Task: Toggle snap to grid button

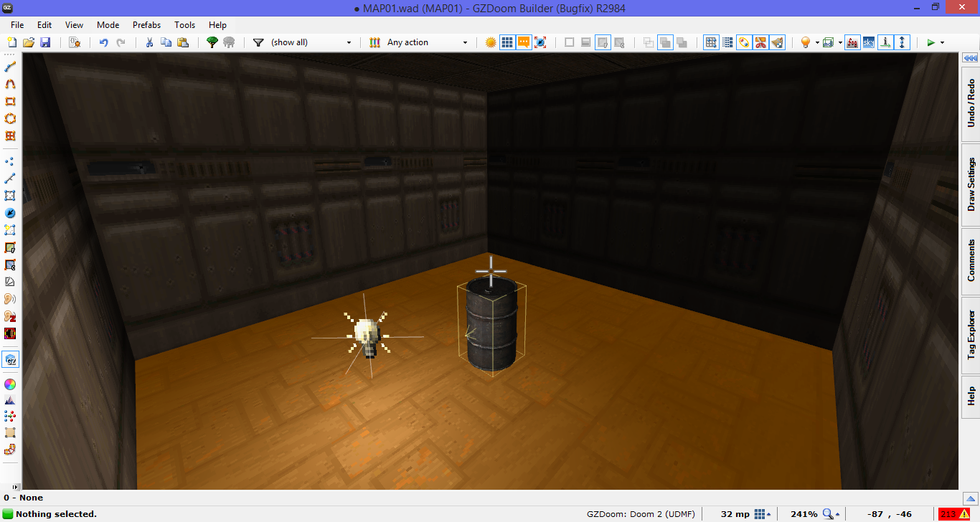Action: [x=711, y=42]
